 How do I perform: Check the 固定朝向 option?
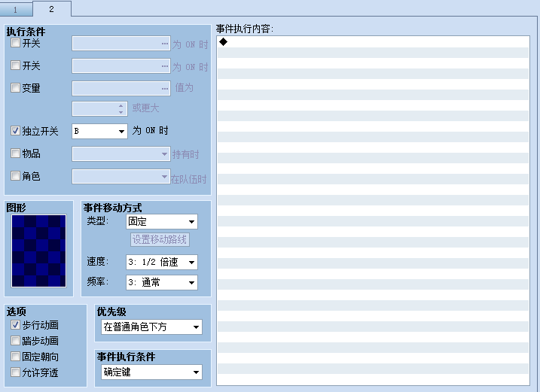tap(15, 356)
